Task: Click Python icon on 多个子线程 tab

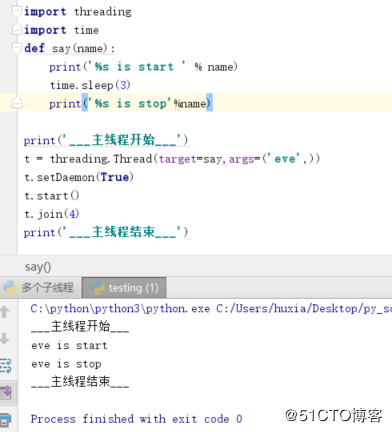Action: click(x=10, y=288)
